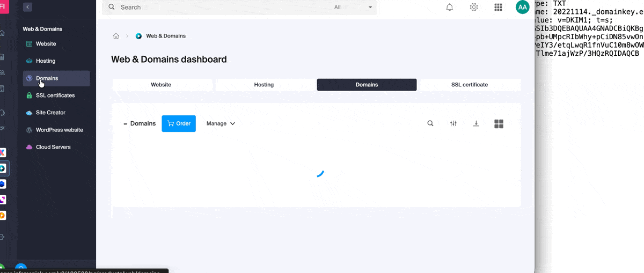Click the search icon in Domains toolbar

click(x=430, y=123)
